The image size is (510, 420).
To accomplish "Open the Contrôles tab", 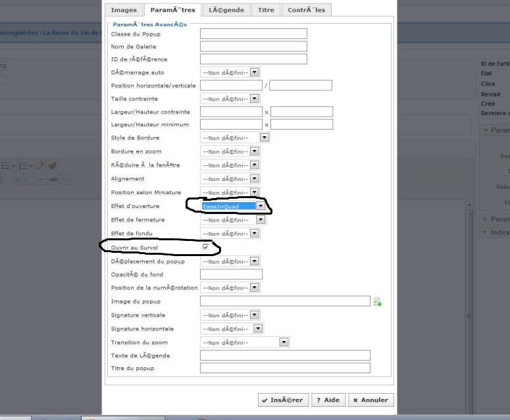I will tap(306, 10).
